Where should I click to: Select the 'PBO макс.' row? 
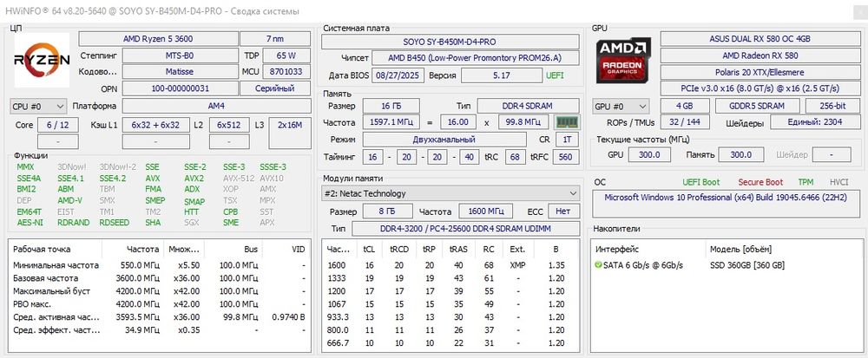pos(160,304)
